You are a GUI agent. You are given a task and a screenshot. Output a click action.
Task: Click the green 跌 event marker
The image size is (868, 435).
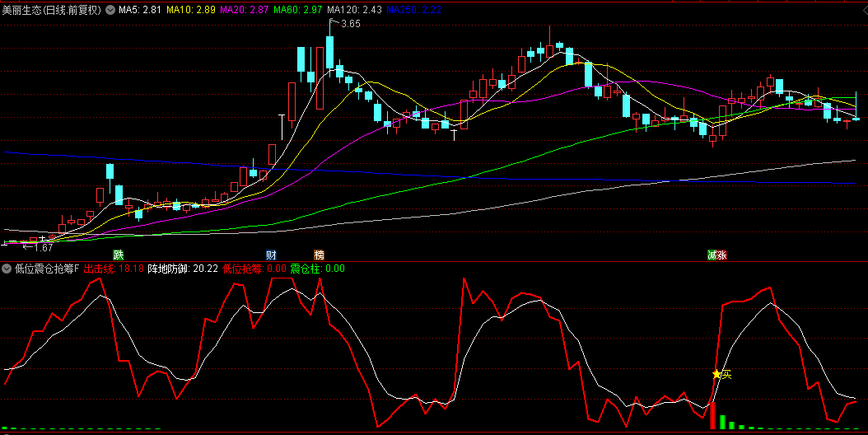point(118,255)
